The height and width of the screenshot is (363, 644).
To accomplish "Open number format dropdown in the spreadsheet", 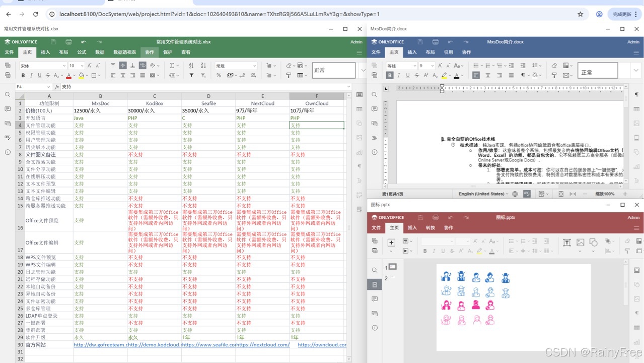I will pos(254,66).
